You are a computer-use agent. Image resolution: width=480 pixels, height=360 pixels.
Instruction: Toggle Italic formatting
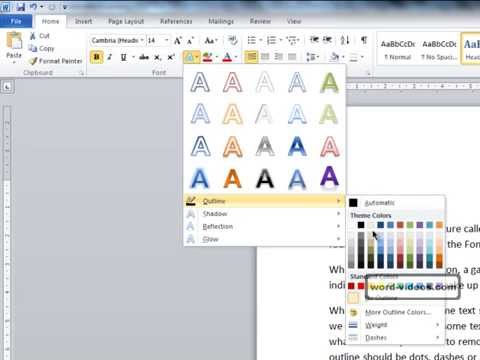coord(109,57)
